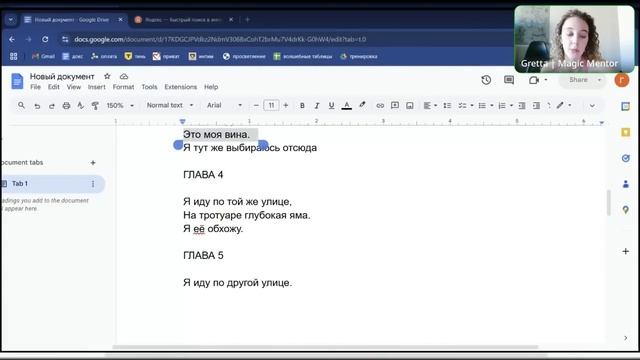
Task: Open a new browser tab
Action: click(247, 19)
